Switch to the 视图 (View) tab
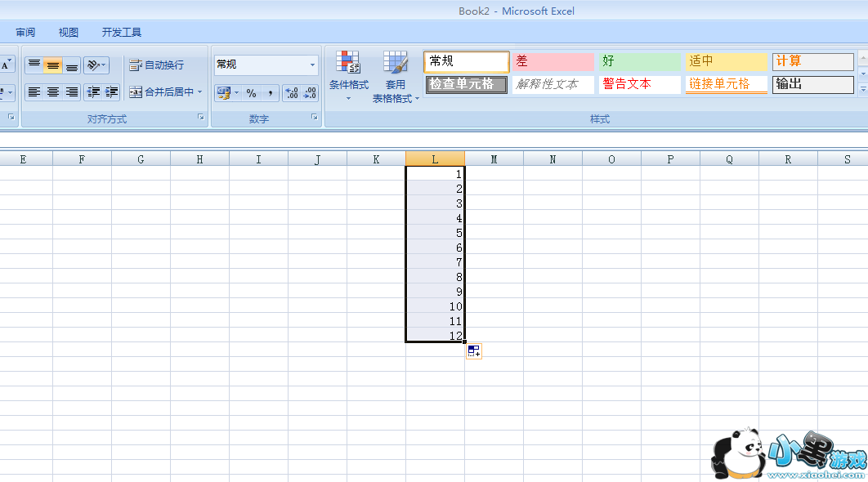Image resolution: width=868 pixels, height=482 pixels. (x=69, y=33)
